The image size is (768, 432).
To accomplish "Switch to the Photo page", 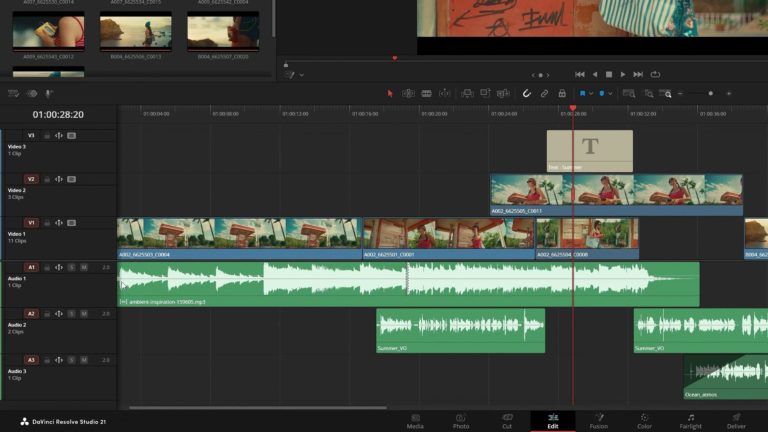I will (461, 421).
